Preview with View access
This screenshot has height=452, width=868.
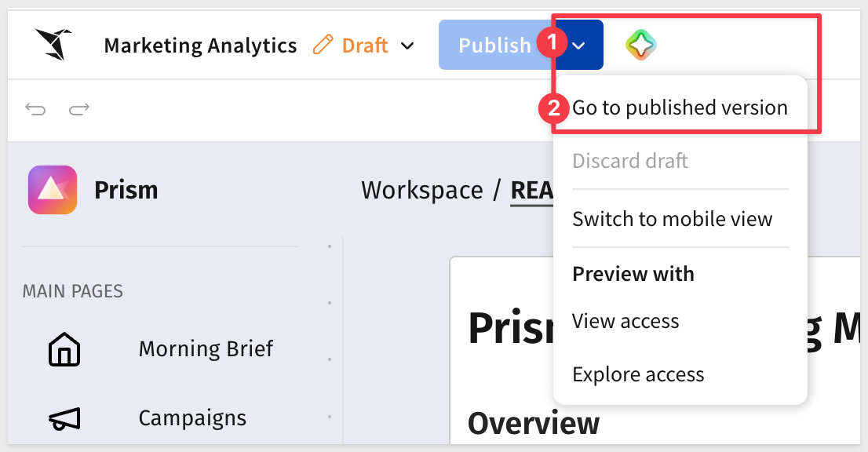tap(625, 321)
